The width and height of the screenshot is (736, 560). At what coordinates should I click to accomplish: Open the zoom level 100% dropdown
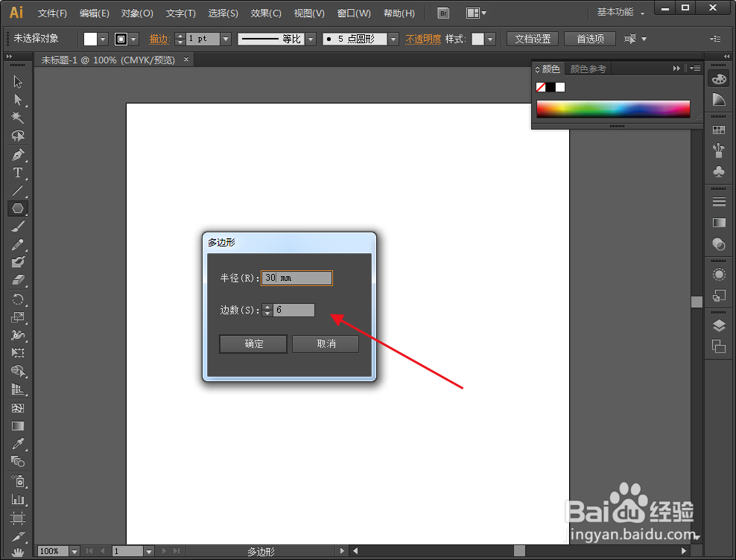74,551
